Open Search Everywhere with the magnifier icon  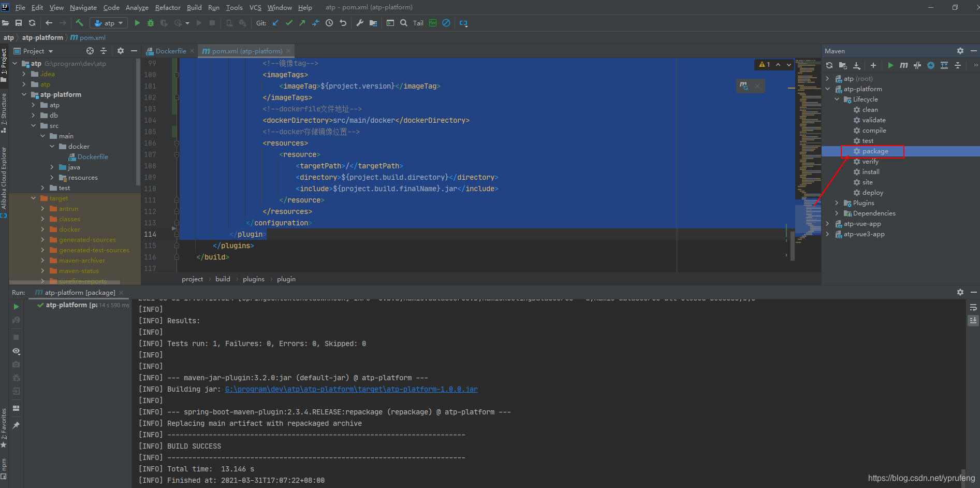click(404, 23)
